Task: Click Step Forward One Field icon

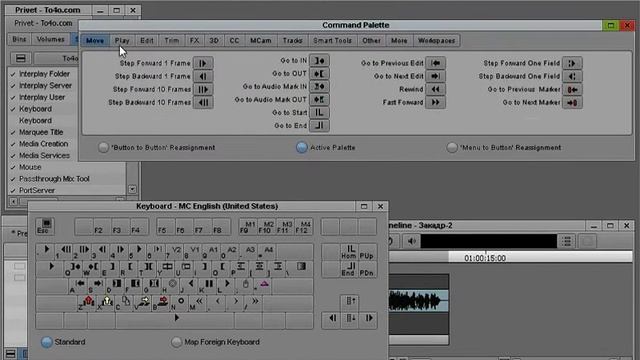Action: pos(572,63)
